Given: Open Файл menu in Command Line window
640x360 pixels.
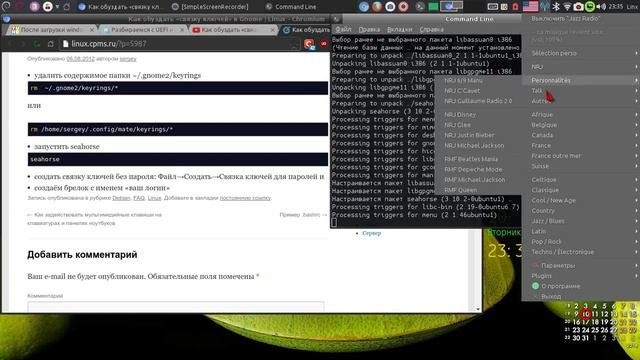Looking at the screenshot, I should [x=343, y=29].
